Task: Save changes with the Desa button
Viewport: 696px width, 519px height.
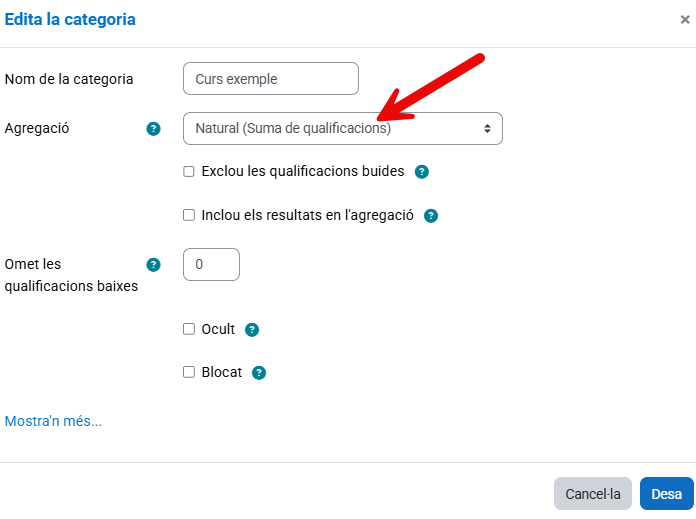Action: (666, 494)
